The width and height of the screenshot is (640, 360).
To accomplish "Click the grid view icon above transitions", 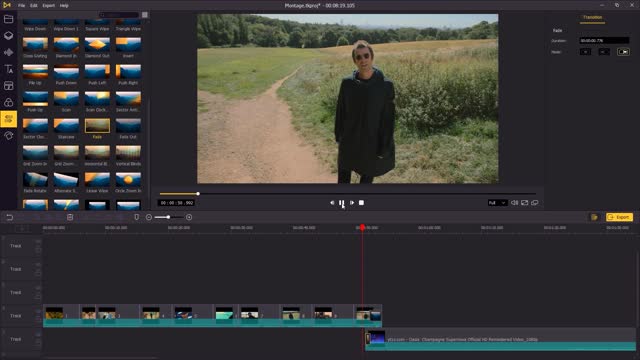I will click(144, 15).
